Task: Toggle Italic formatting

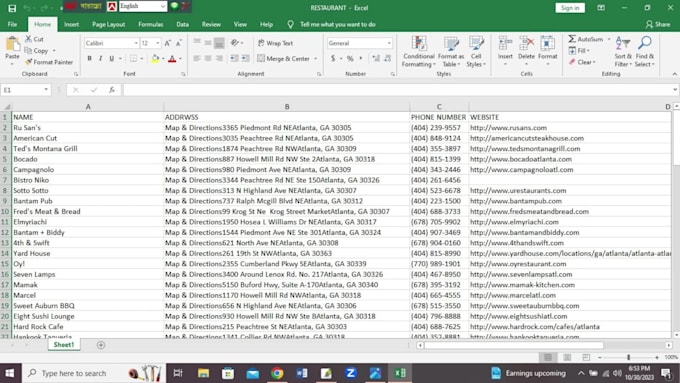Action: pos(100,59)
